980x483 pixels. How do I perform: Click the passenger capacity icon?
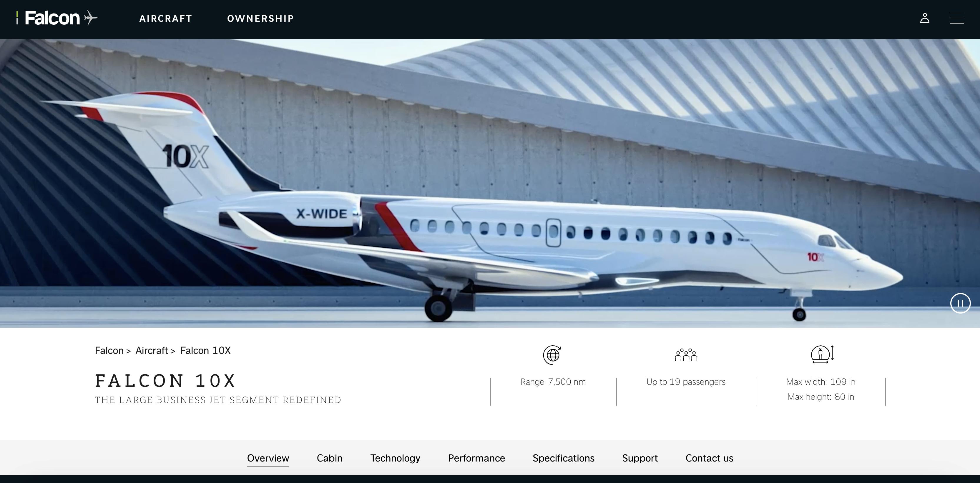[686, 354]
